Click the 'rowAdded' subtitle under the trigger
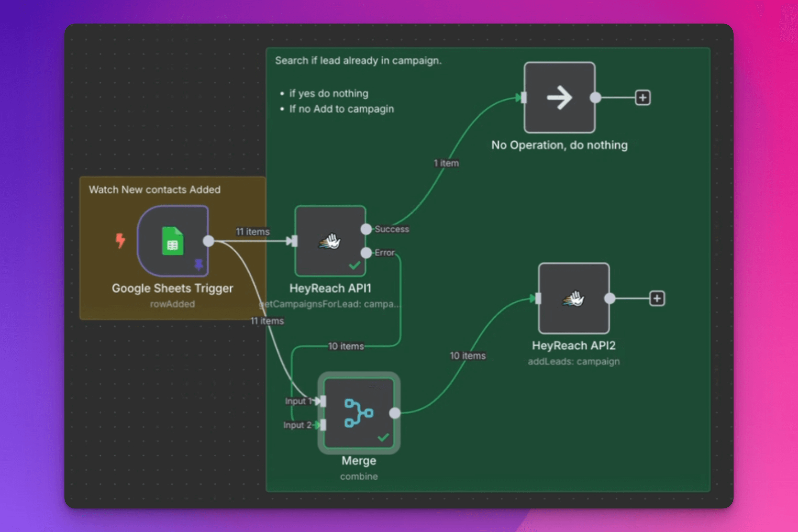The height and width of the screenshot is (532, 798). coord(173,304)
